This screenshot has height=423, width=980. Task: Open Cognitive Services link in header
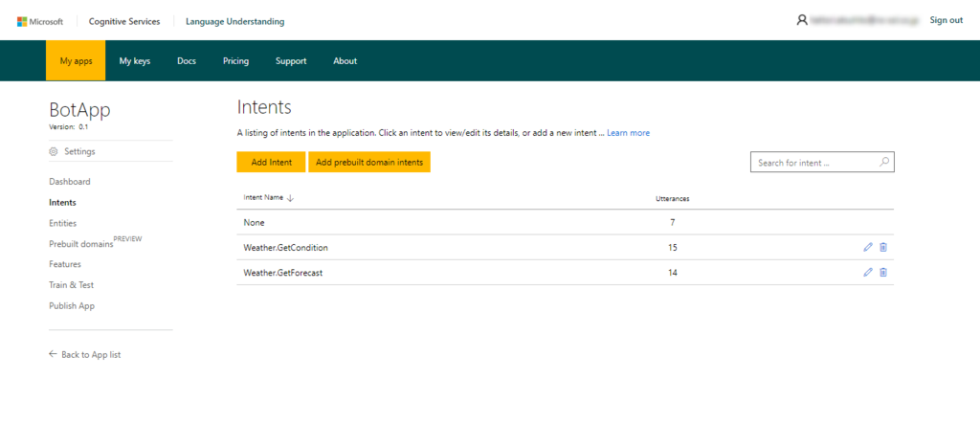coord(124,21)
